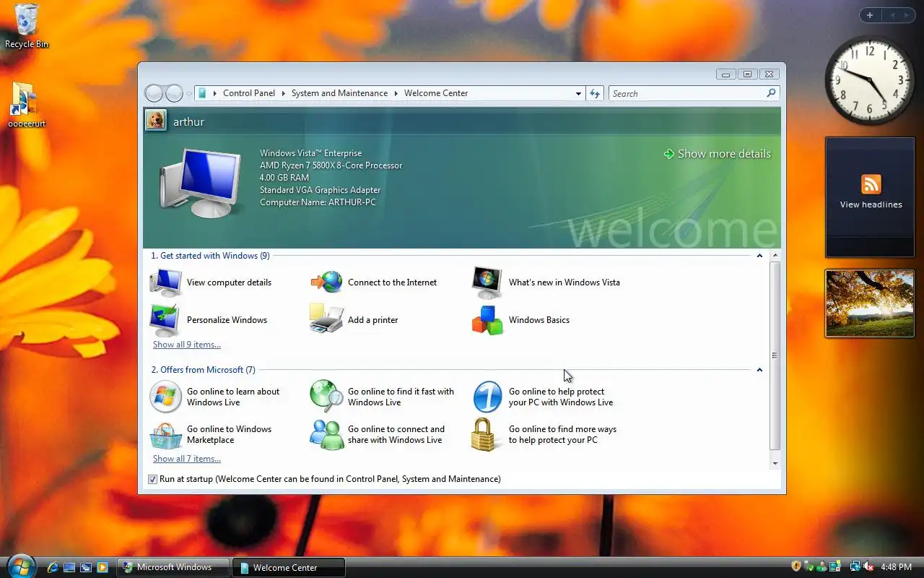Click the slideshow picture gadget
This screenshot has height=578, width=924.
[870, 303]
